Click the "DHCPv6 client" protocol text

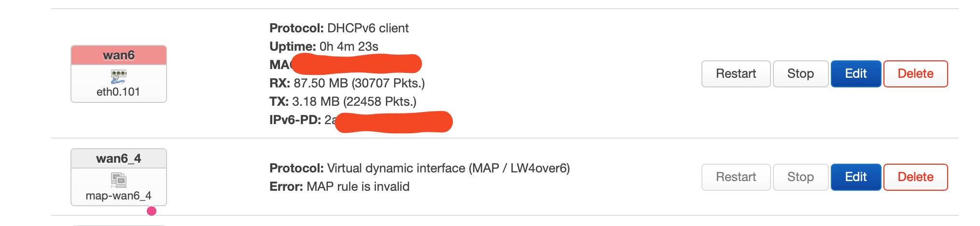pyautogui.click(x=368, y=28)
